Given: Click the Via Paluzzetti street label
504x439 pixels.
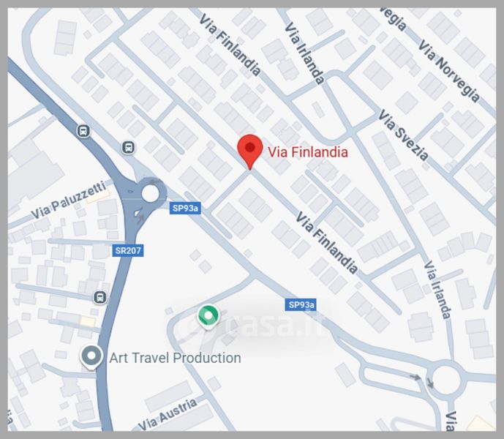Looking at the screenshot, I should (69, 200).
